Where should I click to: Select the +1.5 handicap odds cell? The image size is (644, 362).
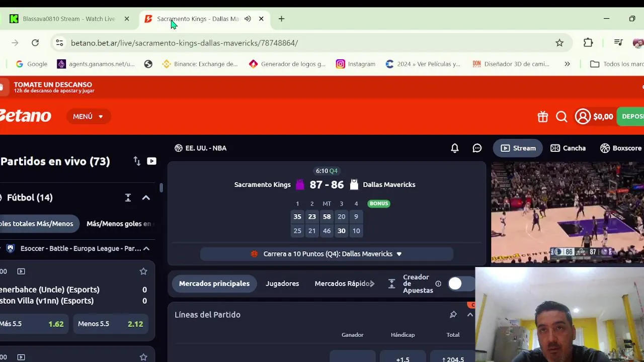coord(403,356)
